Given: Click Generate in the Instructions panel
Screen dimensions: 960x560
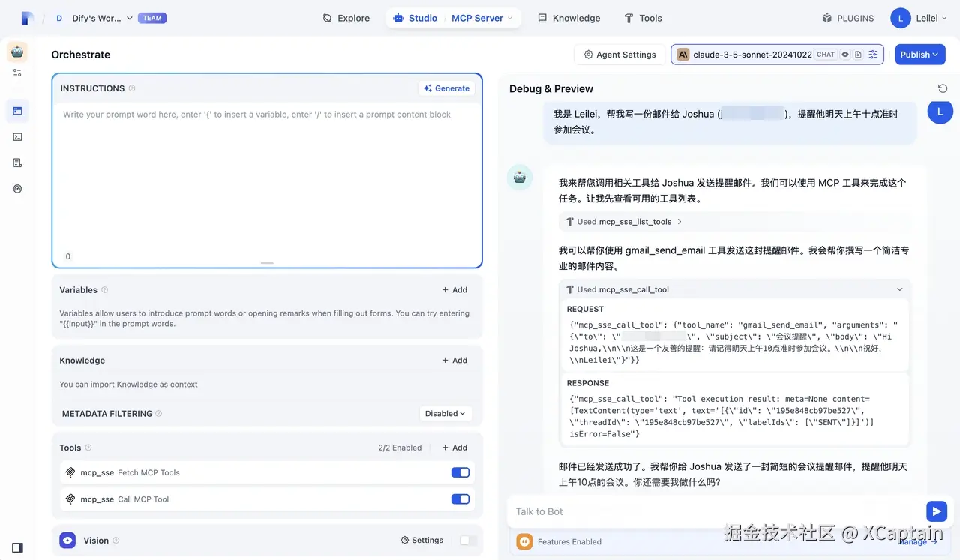Looking at the screenshot, I should 446,88.
